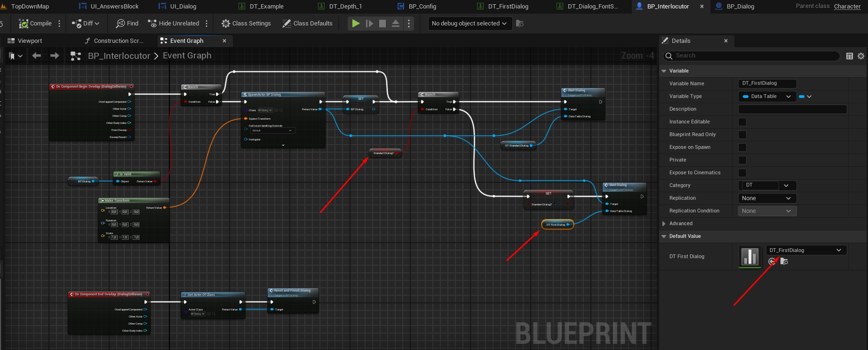Click the Compile blueprint button
Viewport: 868px width, 350px height.
35,24
